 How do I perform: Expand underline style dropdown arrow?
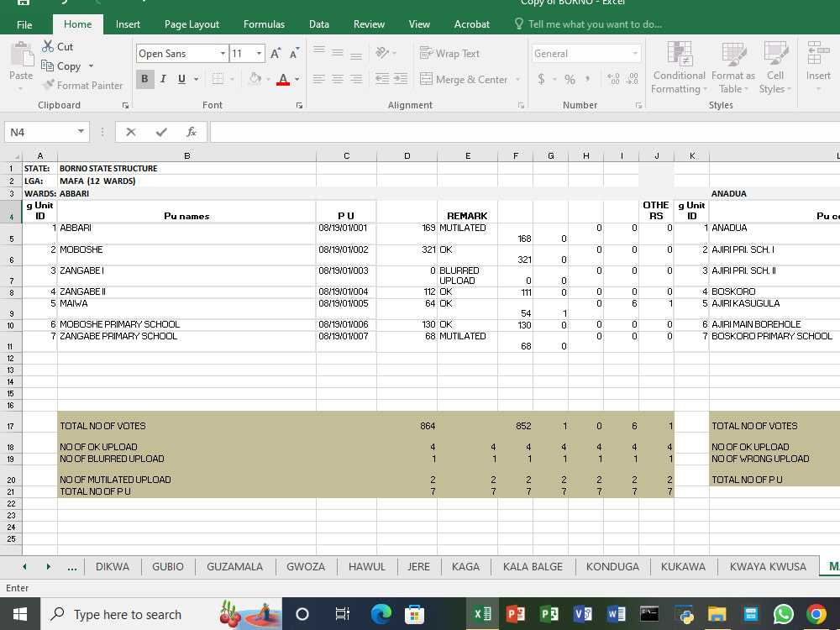point(196,79)
